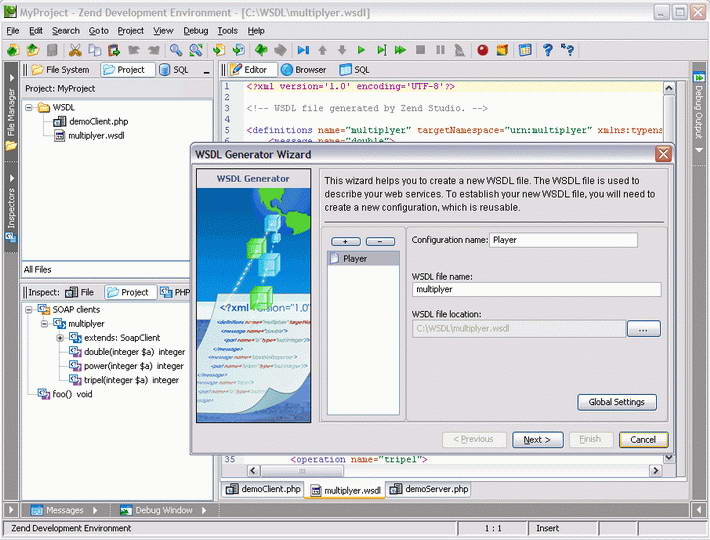710x540 pixels.
Task: Click the Next button in the wizard
Action: [x=537, y=439]
